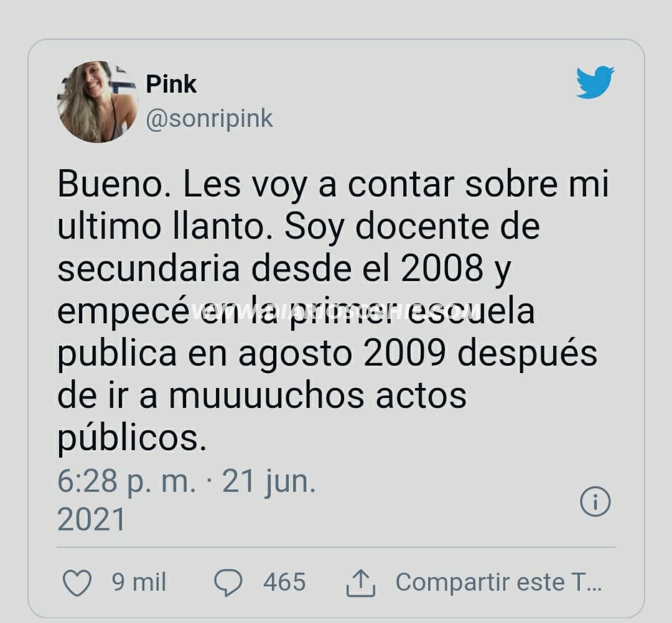The height and width of the screenshot is (623, 672).
Task: Click the divider above the action row
Action: tap(336, 547)
